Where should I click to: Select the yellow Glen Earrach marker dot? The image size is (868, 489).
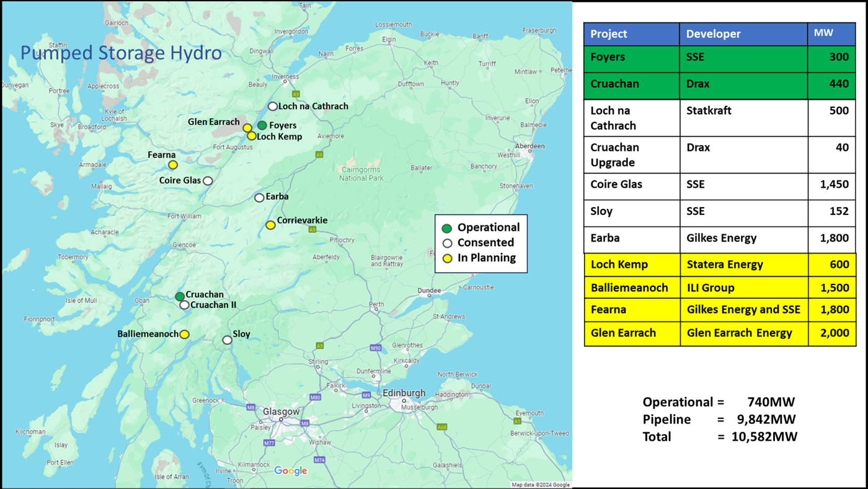pos(247,128)
